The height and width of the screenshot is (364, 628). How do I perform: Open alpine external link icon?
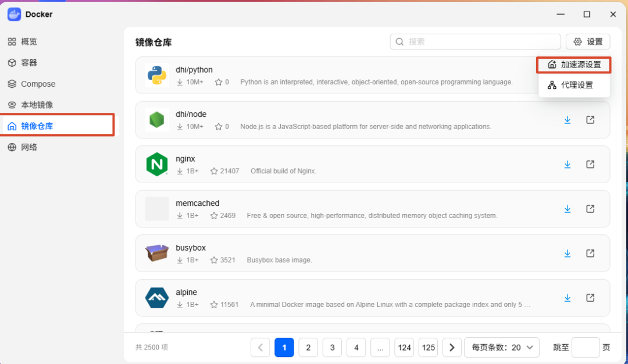point(590,298)
